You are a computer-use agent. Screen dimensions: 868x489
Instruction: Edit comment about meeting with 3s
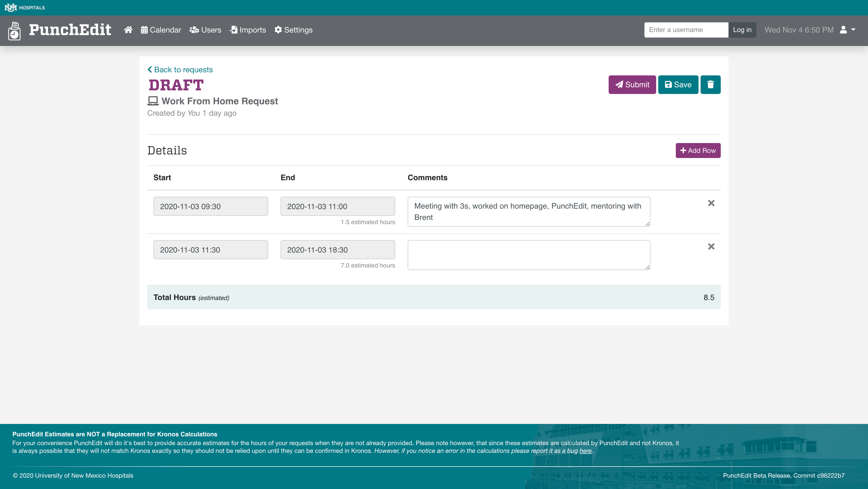tap(529, 211)
